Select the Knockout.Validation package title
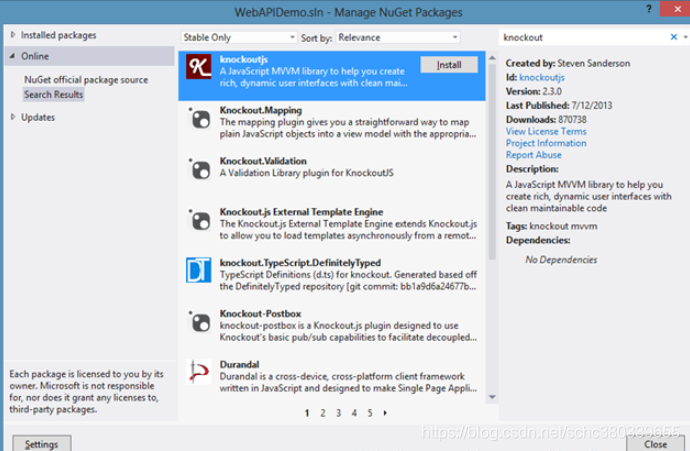Image resolution: width=690 pixels, height=451 pixels. coord(263,161)
